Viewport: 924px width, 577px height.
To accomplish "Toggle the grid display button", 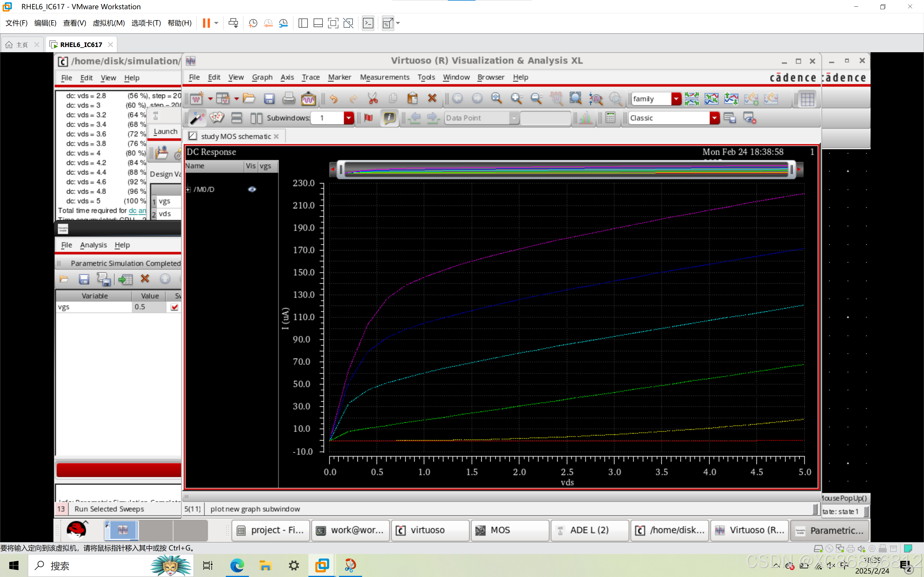I will pos(807,99).
